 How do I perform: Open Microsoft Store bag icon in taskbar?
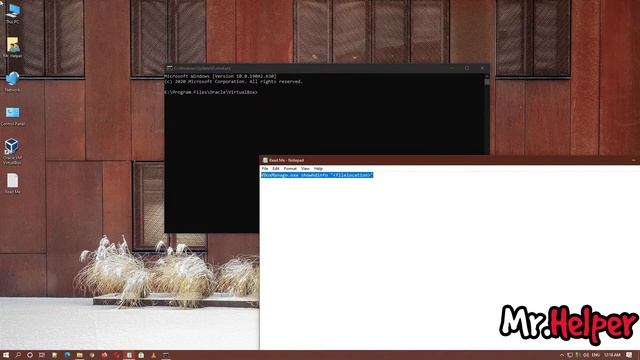pyautogui.click(x=141, y=355)
